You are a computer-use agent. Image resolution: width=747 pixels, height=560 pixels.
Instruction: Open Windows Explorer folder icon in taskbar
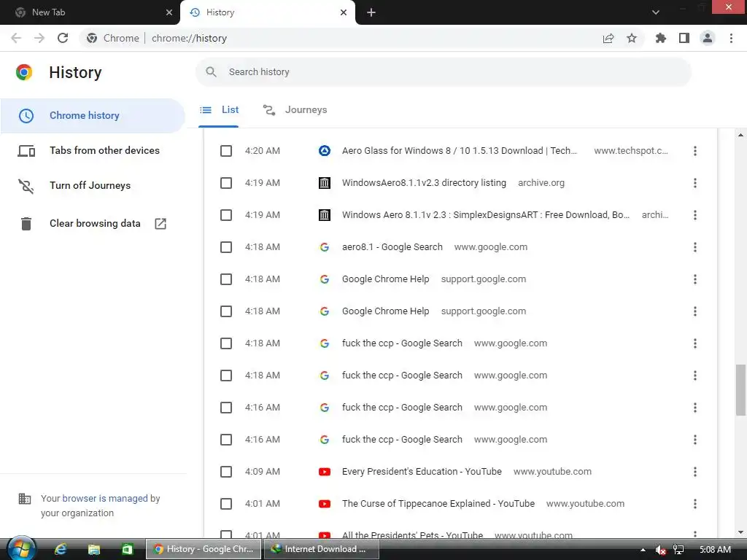94,550
